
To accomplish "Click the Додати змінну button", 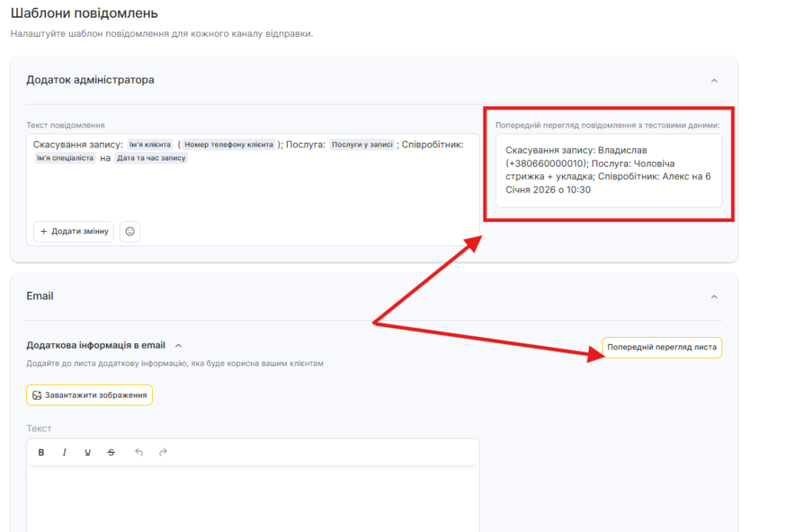I will pos(74,231).
